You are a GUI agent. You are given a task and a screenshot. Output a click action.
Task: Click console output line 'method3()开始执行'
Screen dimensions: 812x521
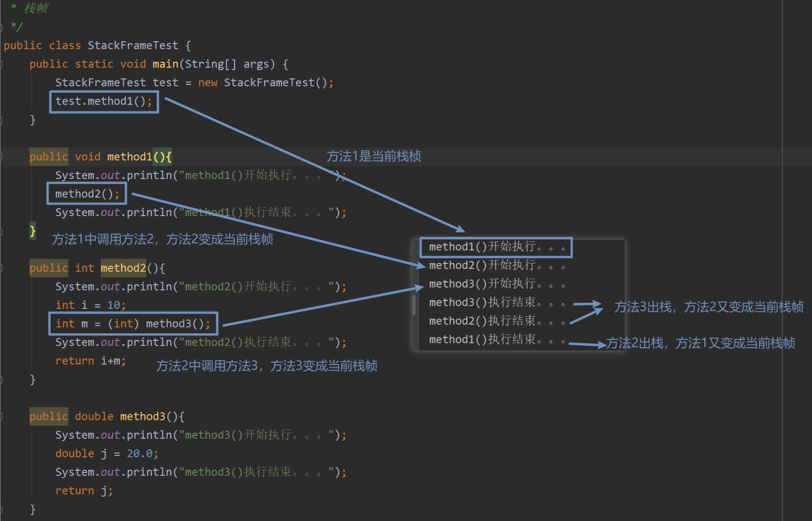497,284
